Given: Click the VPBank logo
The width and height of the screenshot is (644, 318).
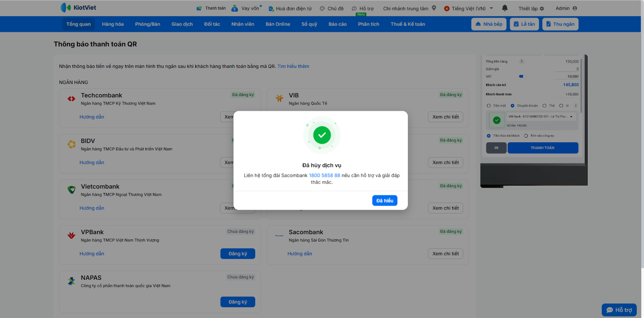Looking at the screenshot, I should tap(72, 236).
